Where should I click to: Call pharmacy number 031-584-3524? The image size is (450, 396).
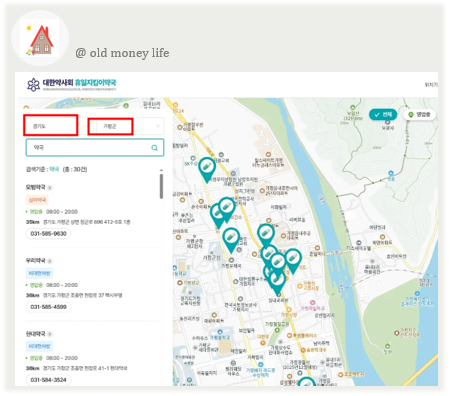(48, 380)
